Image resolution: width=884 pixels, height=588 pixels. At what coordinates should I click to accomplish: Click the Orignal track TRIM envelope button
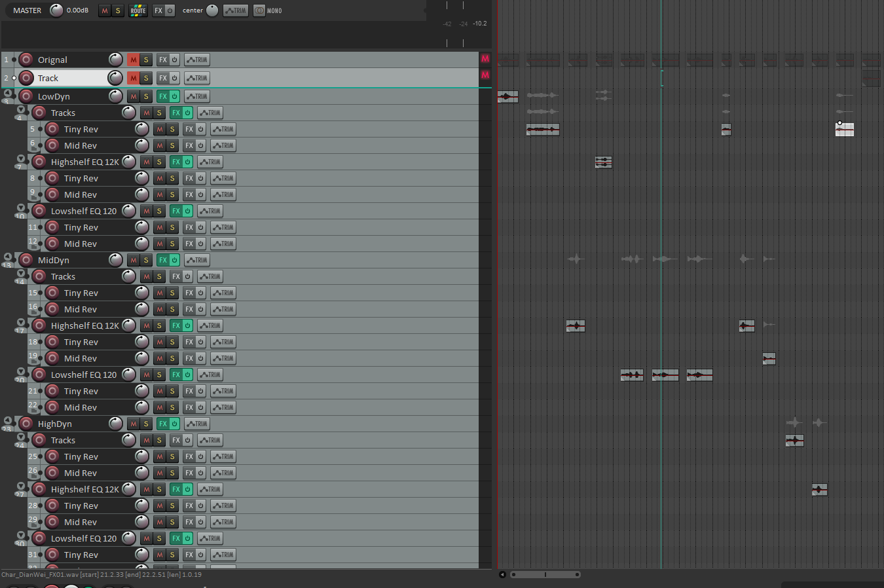coord(197,60)
